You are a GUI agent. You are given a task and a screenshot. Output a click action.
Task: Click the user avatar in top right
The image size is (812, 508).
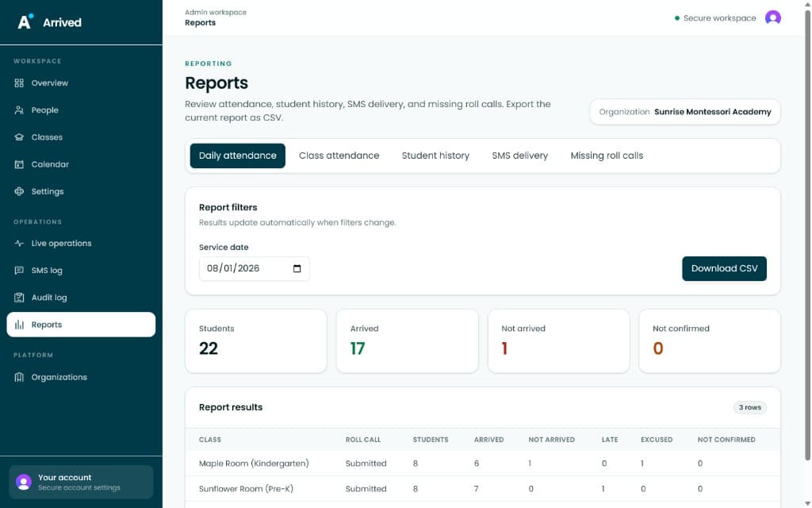click(772, 17)
